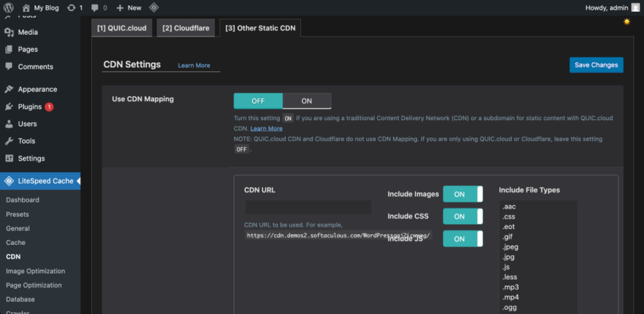Toggle the Include Images switch
Viewport: 644px width, 314px height.
[x=463, y=194]
